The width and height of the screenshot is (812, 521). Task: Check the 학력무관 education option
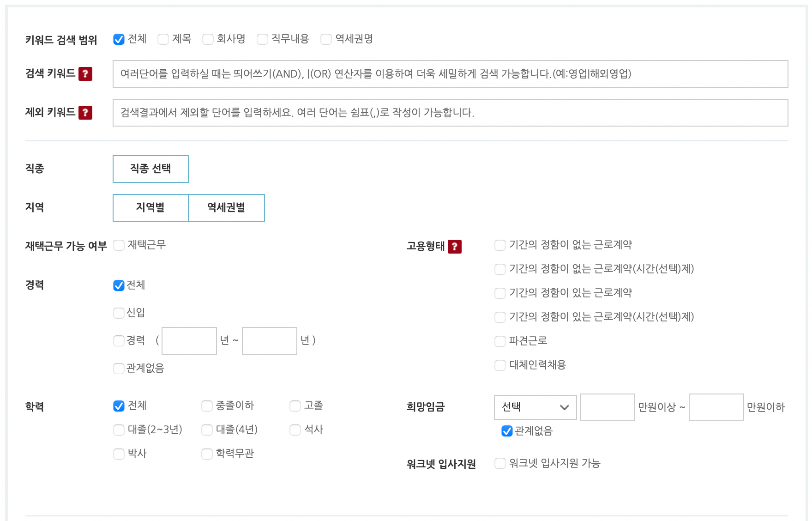coord(206,454)
